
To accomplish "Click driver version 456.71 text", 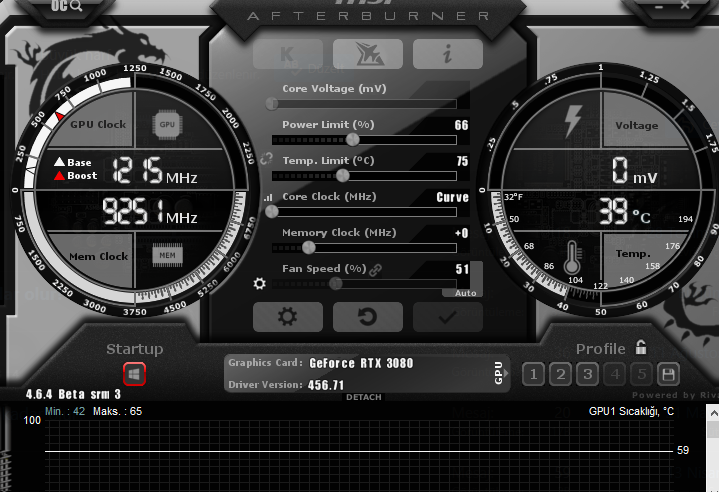I will [326, 385].
